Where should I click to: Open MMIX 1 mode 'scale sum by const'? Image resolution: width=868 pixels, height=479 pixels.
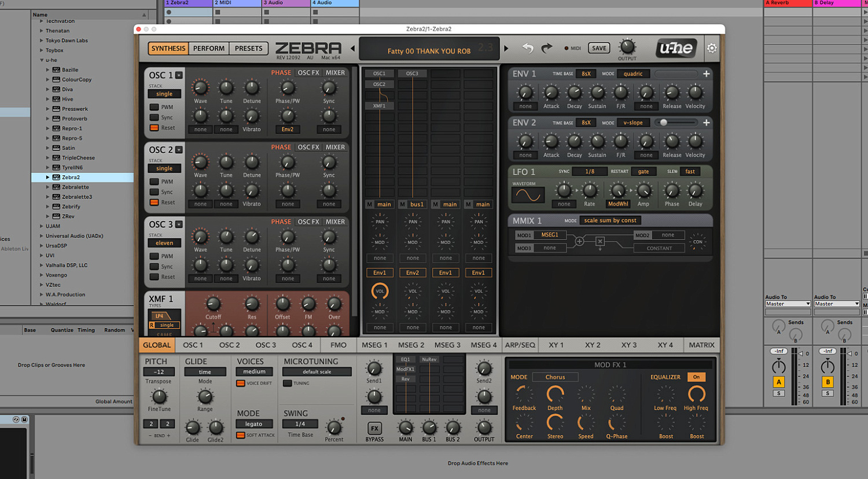(x=610, y=220)
